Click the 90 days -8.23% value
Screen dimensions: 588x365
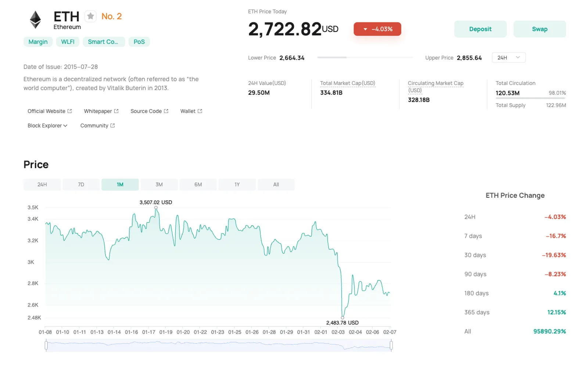[x=555, y=274]
